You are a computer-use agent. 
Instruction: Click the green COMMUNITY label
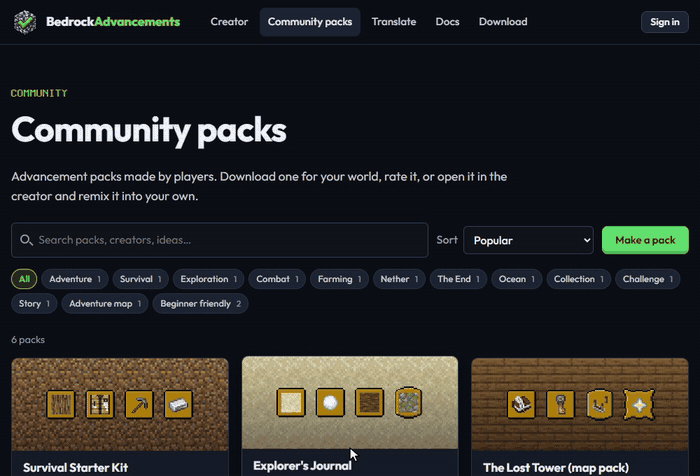[39, 93]
